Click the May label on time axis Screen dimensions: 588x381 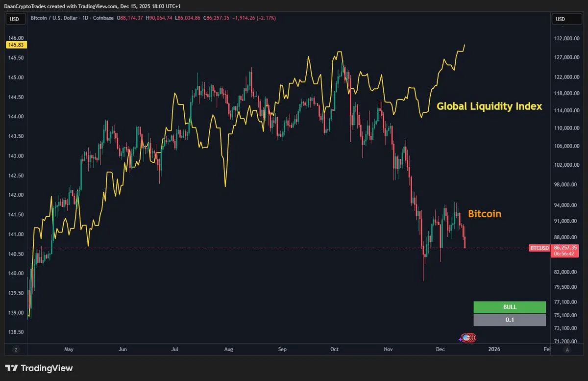tap(69, 350)
